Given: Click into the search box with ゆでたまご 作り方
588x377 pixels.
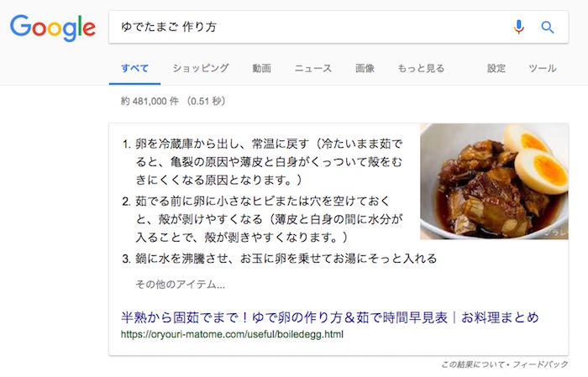Looking at the screenshot, I should [307, 27].
